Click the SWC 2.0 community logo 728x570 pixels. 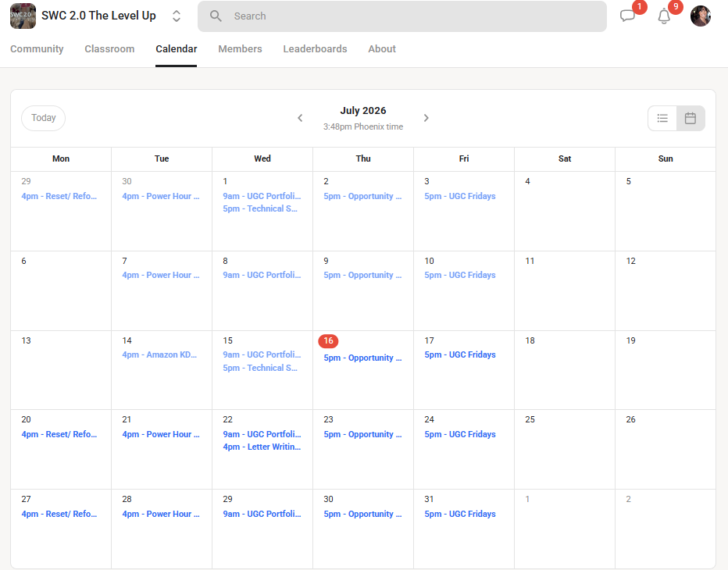pyautogui.click(x=23, y=16)
